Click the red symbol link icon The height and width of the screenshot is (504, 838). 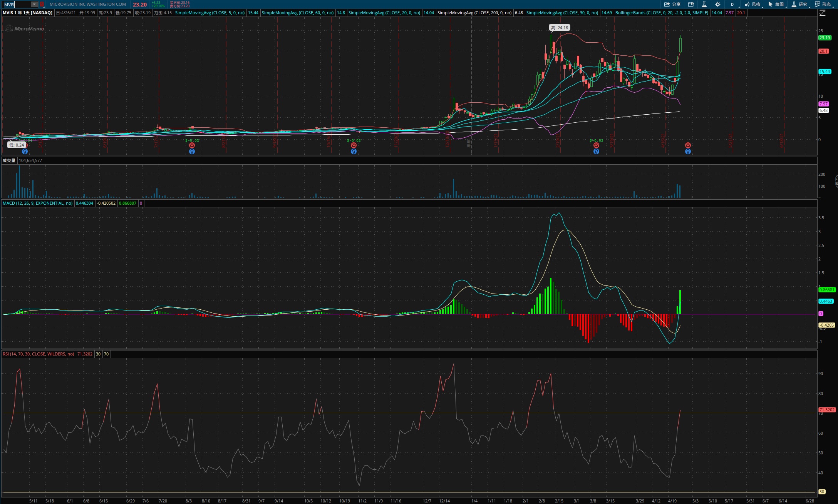coord(42,4)
